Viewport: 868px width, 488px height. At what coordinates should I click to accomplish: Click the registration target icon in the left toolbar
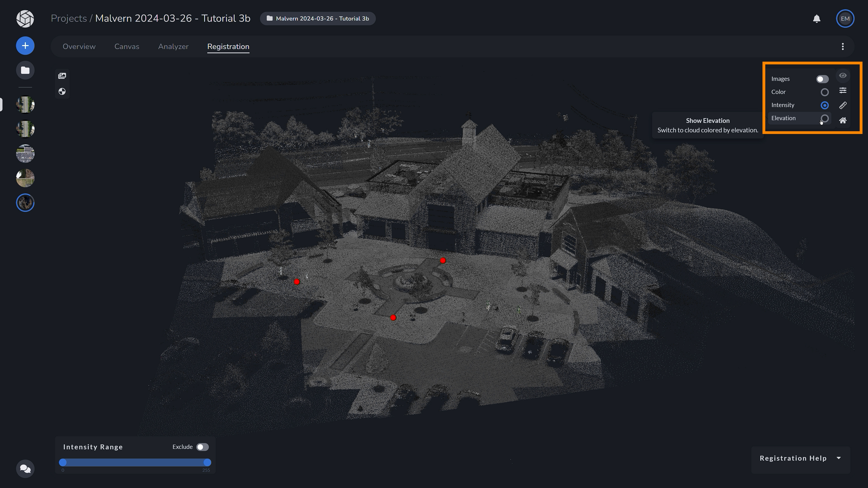[62, 91]
